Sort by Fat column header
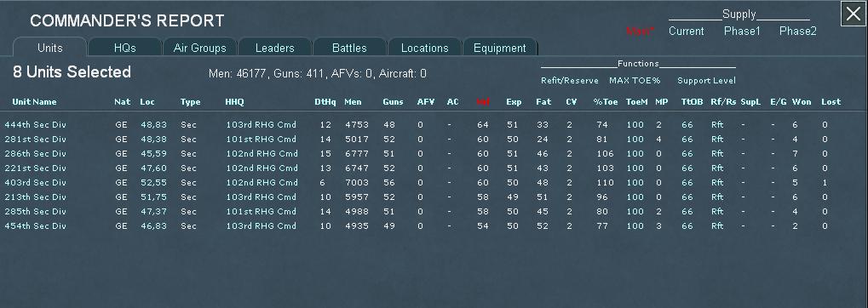868x308 pixels. [x=543, y=102]
